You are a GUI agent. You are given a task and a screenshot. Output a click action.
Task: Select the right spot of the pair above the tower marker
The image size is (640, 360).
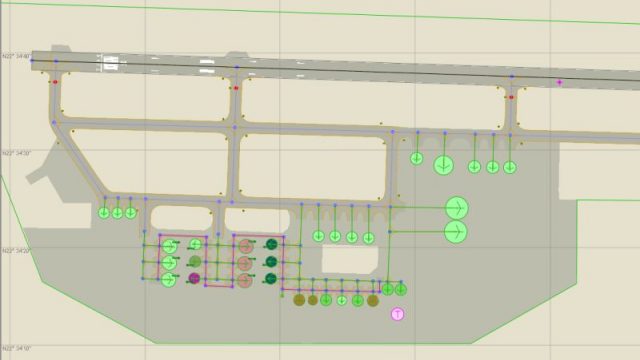(401, 290)
